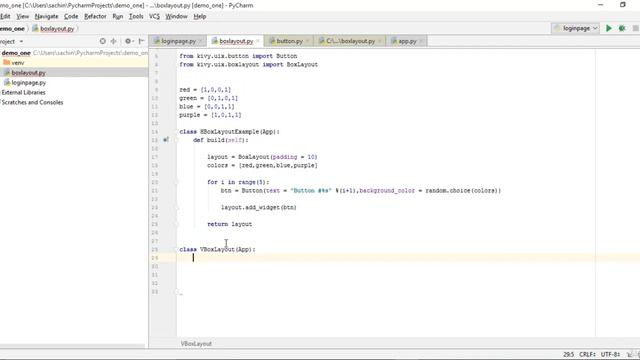
Task: Open the loginpage run configuration dropdown
Action: 576,28
